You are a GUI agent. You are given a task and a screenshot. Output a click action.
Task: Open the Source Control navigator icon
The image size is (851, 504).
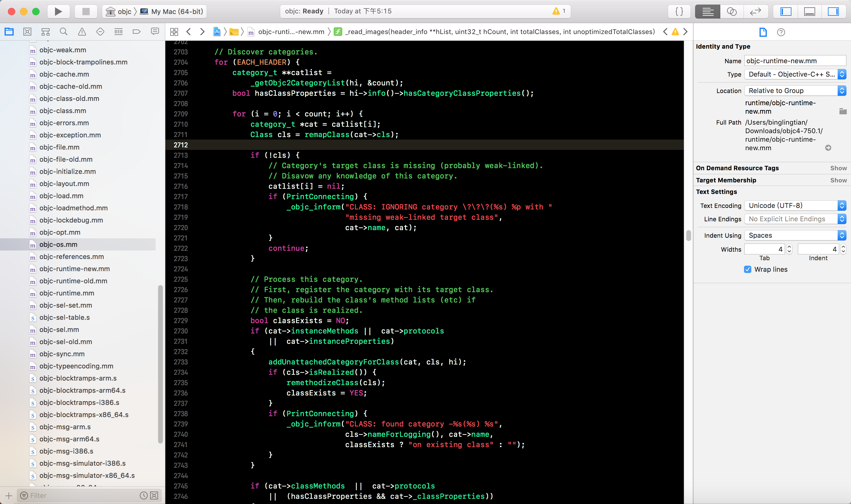(x=28, y=32)
